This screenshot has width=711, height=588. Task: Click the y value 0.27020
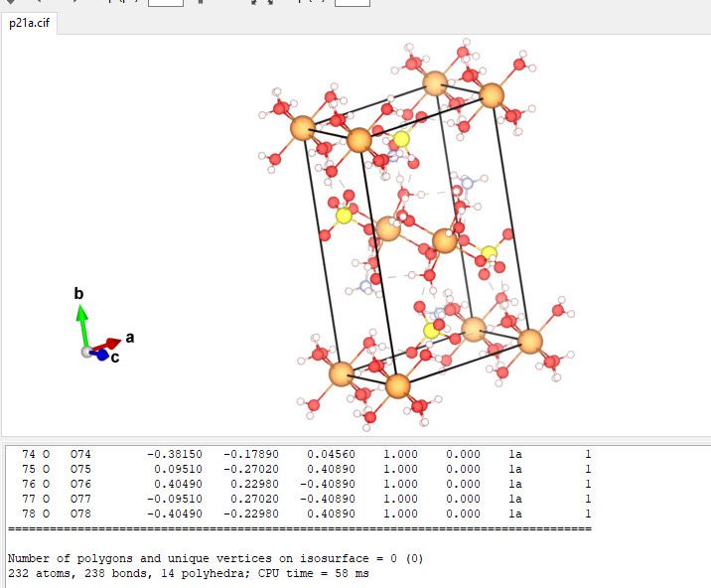click(255, 499)
